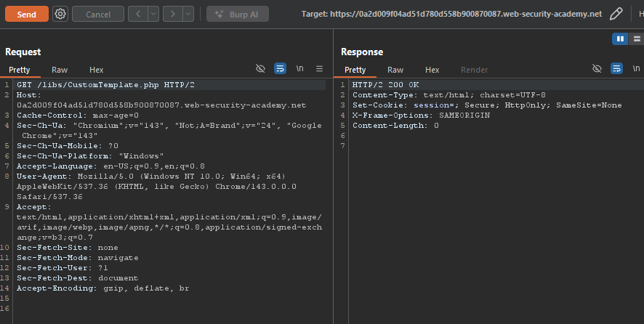
Task: Click the Request panel heading
Action: 23,52
